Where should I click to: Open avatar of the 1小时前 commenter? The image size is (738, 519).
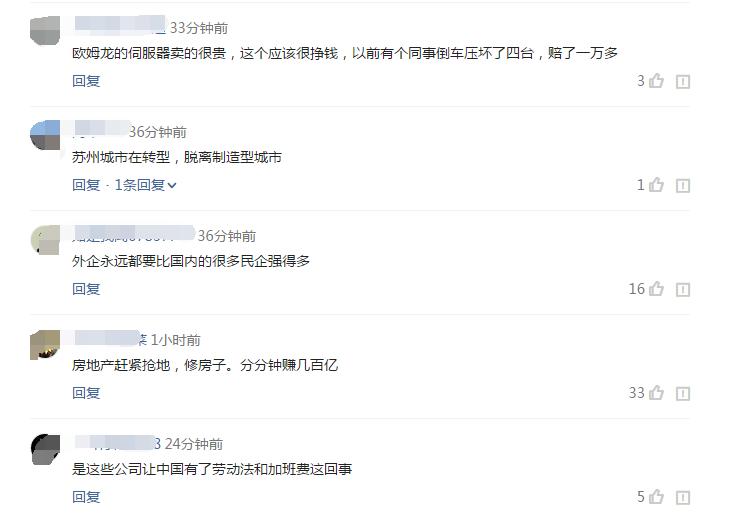[x=45, y=345]
